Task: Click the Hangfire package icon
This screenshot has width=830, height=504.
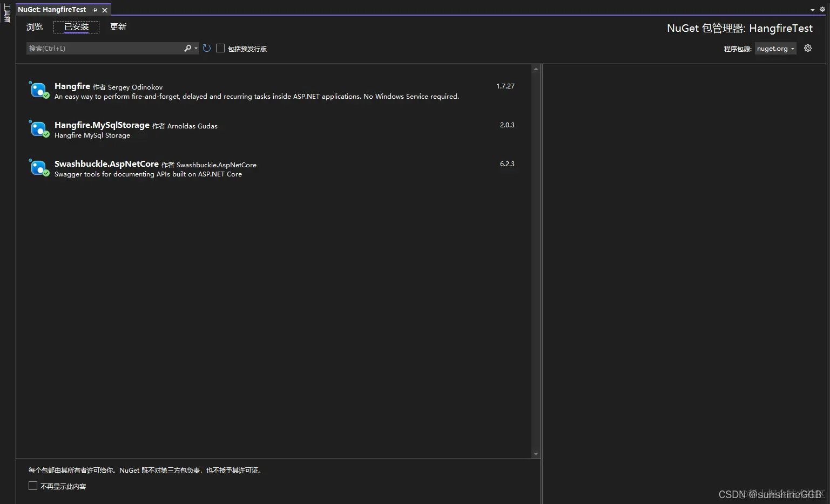Action: pyautogui.click(x=39, y=90)
